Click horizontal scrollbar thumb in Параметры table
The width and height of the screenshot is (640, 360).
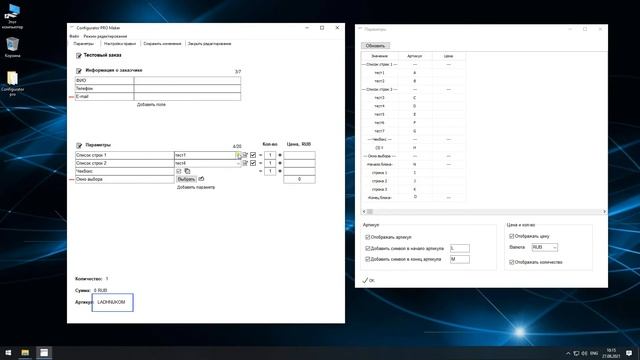click(x=370, y=212)
